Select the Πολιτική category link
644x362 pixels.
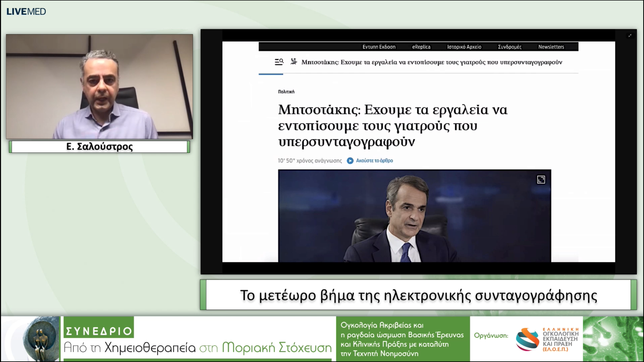[x=286, y=92]
